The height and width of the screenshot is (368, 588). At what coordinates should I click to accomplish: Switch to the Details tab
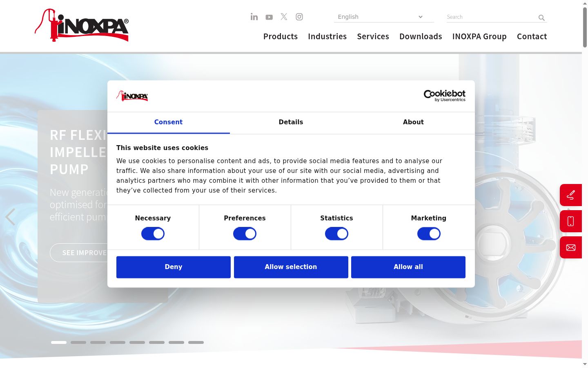click(291, 122)
